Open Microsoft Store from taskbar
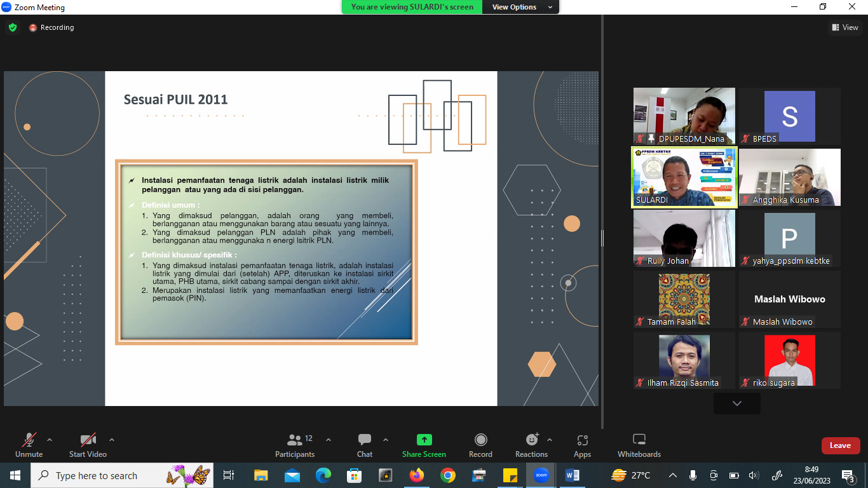The image size is (868, 488). tap(355, 475)
